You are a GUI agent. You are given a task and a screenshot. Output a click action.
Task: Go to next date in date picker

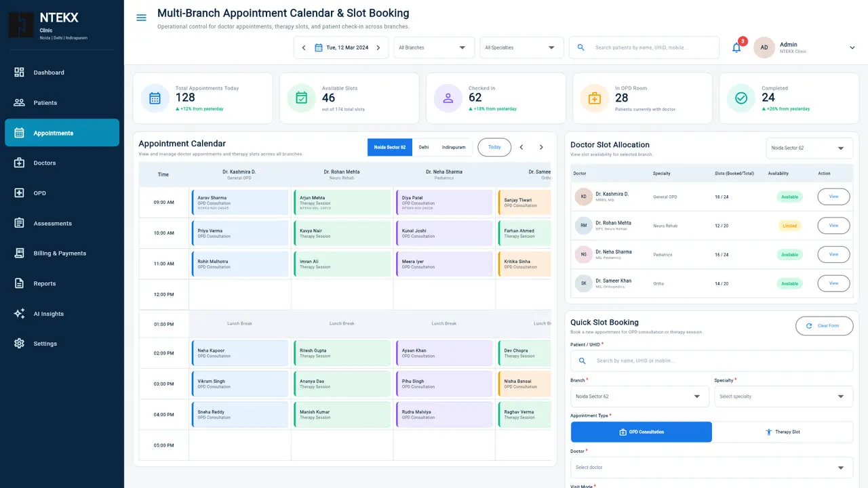pos(378,47)
